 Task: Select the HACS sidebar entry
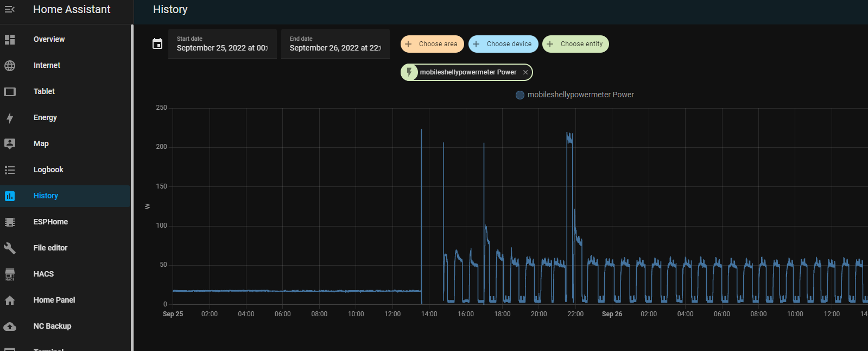tap(65, 274)
